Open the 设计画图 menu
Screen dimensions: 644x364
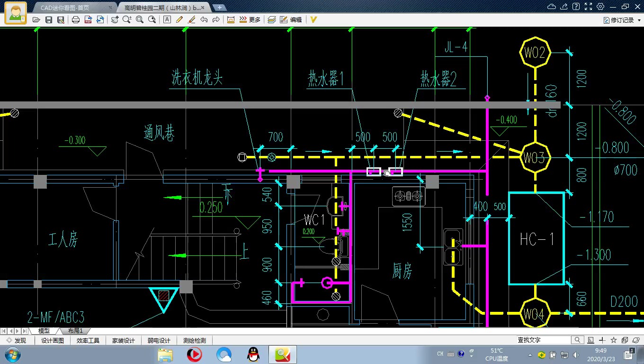53,340
